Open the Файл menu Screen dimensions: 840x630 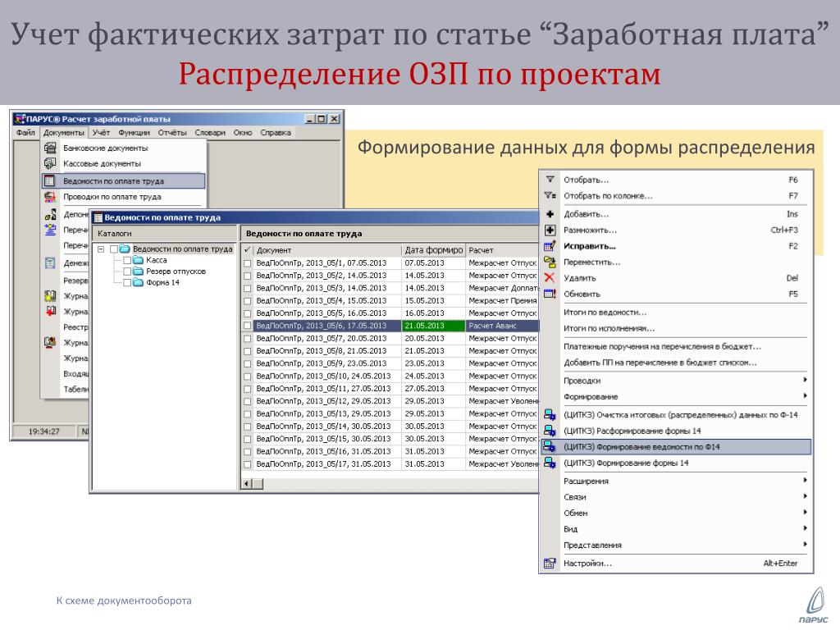[x=25, y=132]
